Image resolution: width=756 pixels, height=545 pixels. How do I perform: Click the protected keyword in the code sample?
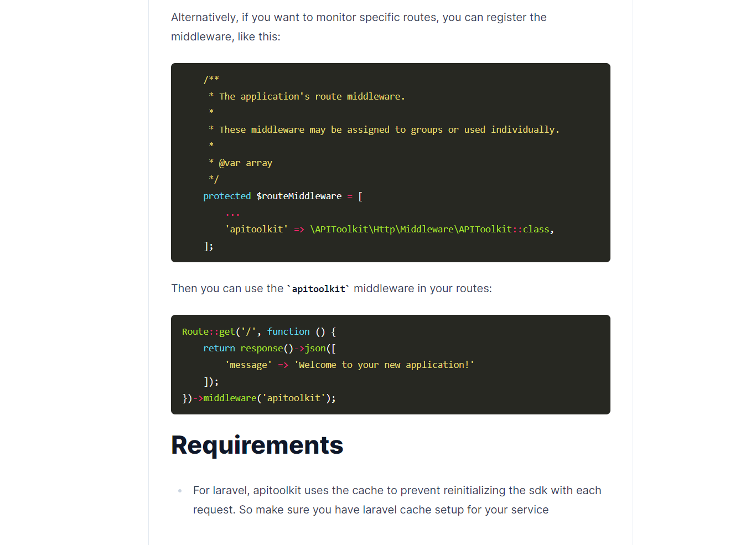coord(227,195)
